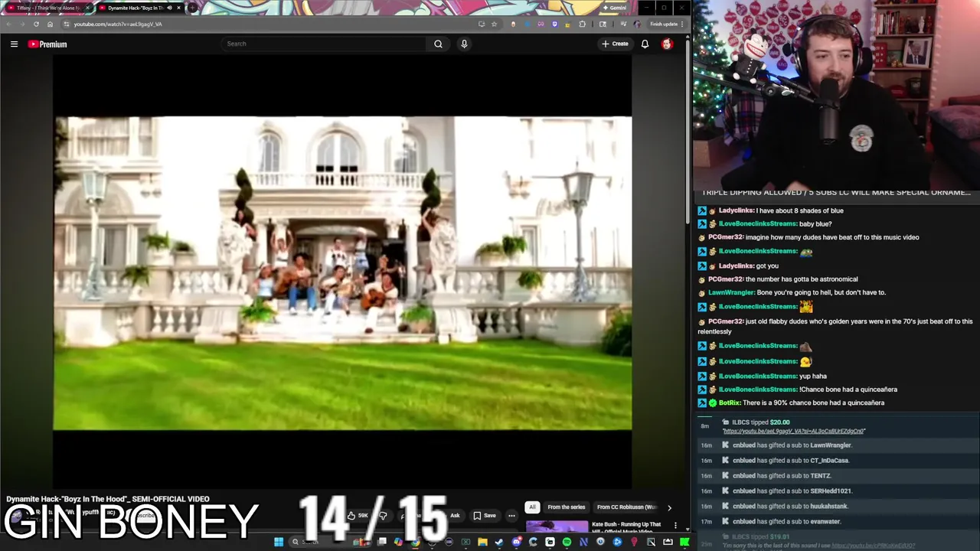Image resolution: width=980 pixels, height=551 pixels.
Task: Bookmark this page with the star icon
Action: pos(494,24)
